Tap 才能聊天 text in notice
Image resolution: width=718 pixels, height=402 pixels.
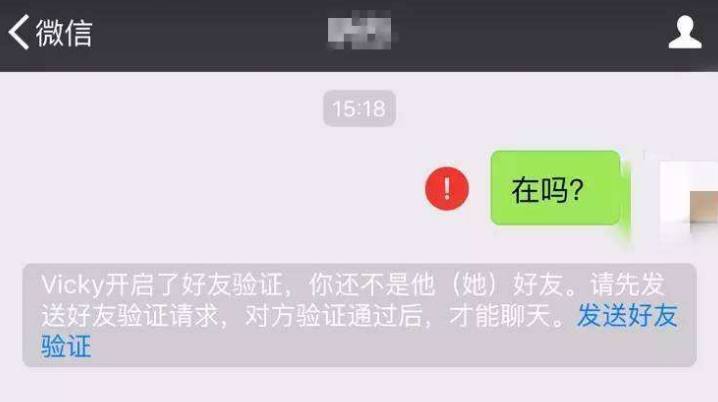(500, 315)
